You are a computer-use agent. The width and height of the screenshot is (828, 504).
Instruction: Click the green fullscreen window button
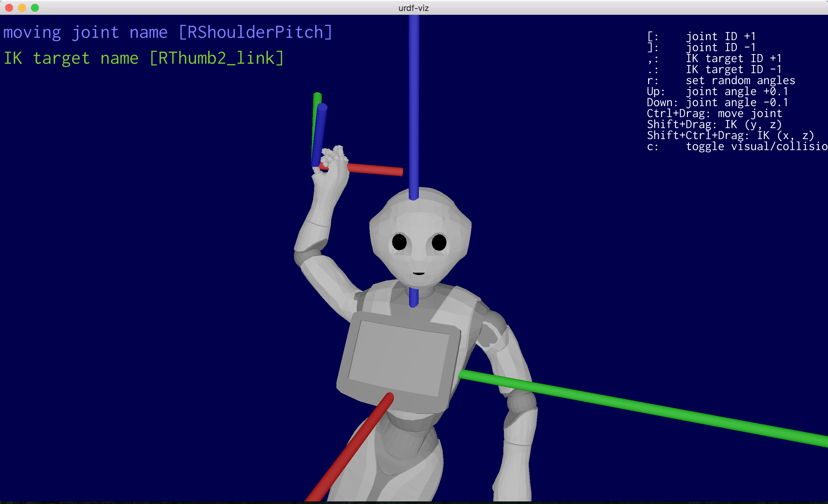click(x=35, y=8)
